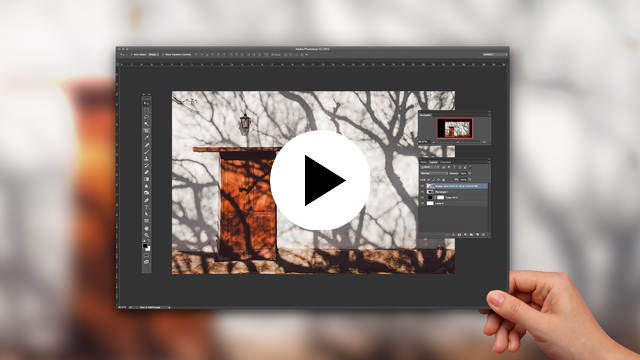
Task: Select the Blur tool
Action: (x=147, y=186)
